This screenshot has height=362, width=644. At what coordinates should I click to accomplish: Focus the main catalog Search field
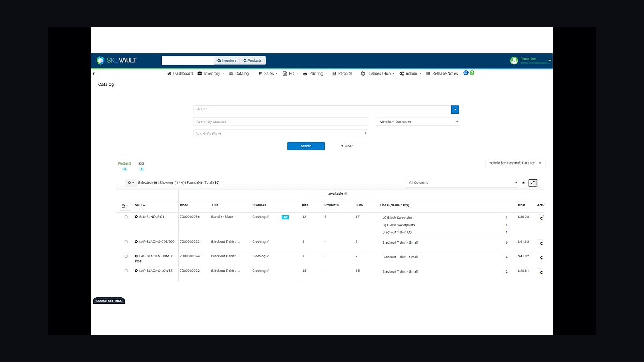pos(322,109)
